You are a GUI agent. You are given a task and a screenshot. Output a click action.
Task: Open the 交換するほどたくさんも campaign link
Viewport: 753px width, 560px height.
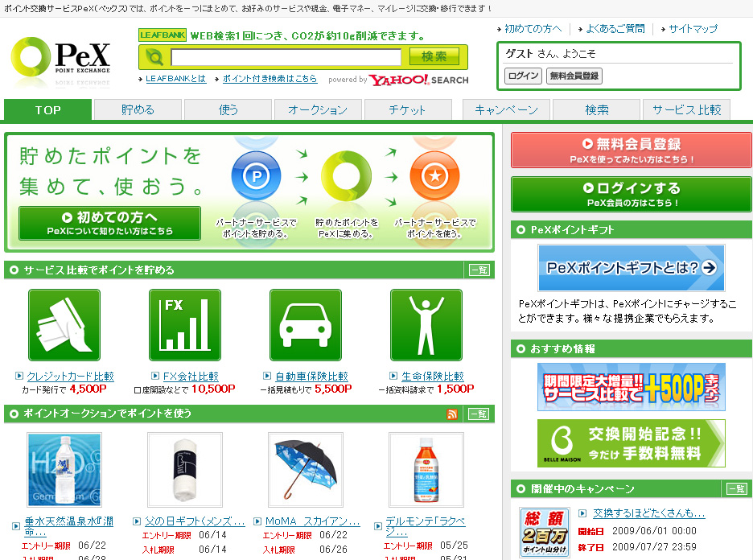coord(648,513)
